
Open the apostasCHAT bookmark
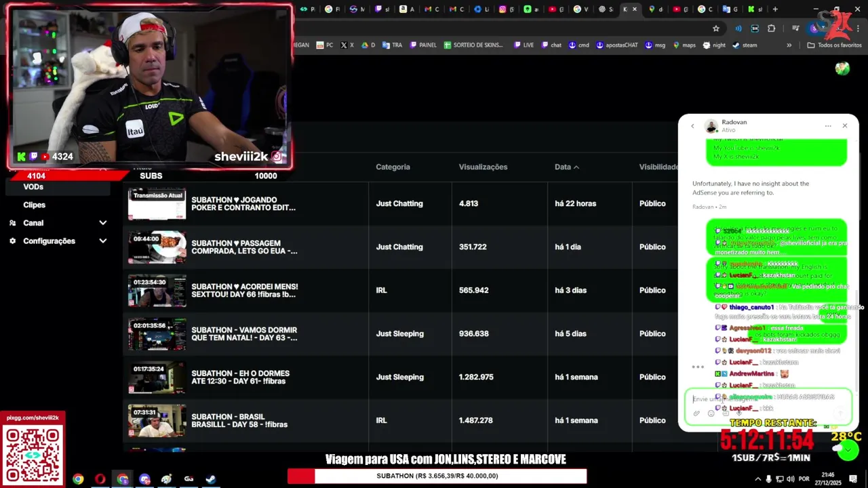(x=617, y=45)
